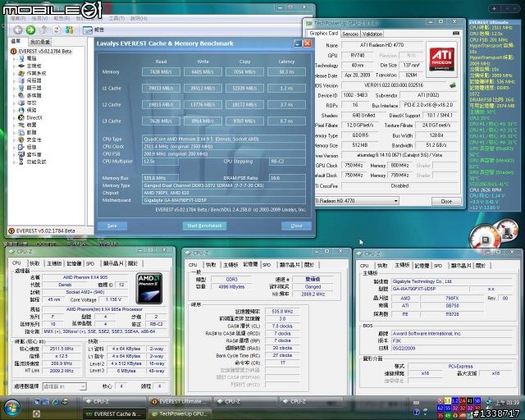This screenshot has width=525, height=420.
Task: Click the taskbar clock showing 03:39
Action: point(507,402)
